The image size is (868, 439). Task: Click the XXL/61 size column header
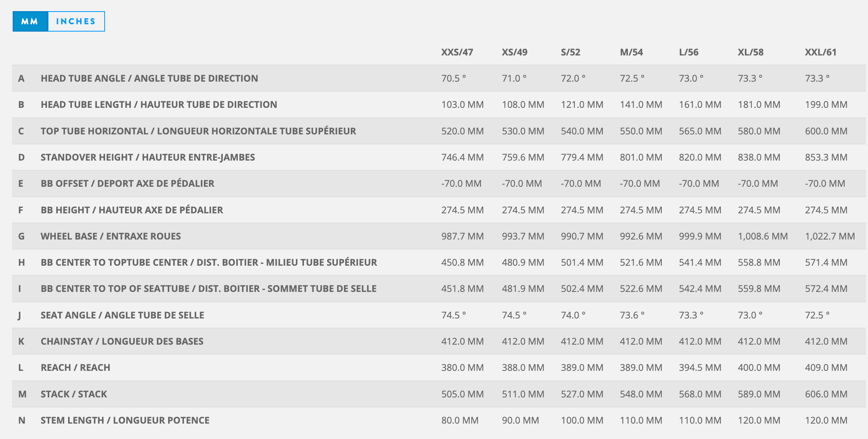[820, 52]
